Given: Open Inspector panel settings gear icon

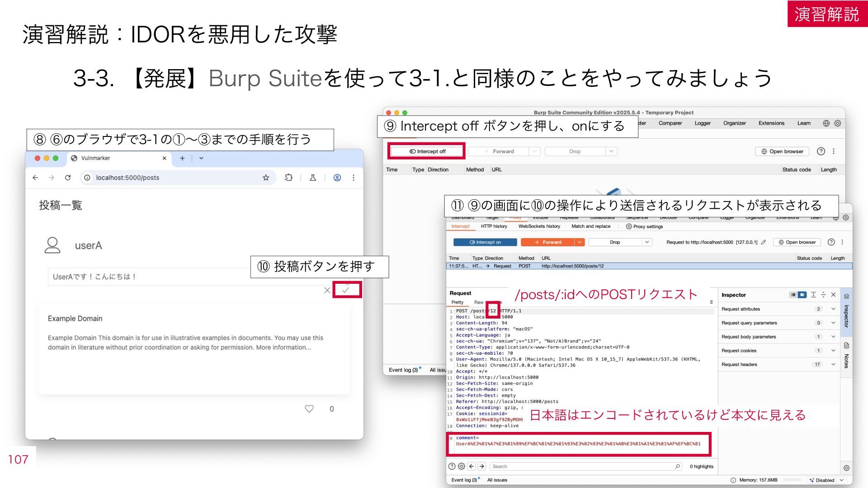Looking at the screenshot, I should 846,468.
